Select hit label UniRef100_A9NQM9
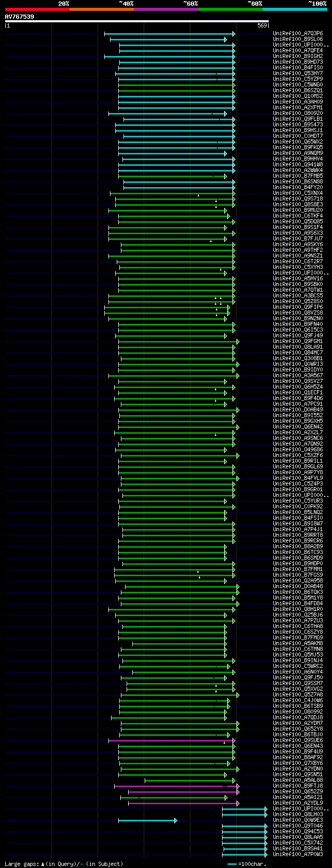The image size is (332, 868). pyautogui.click(x=298, y=153)
